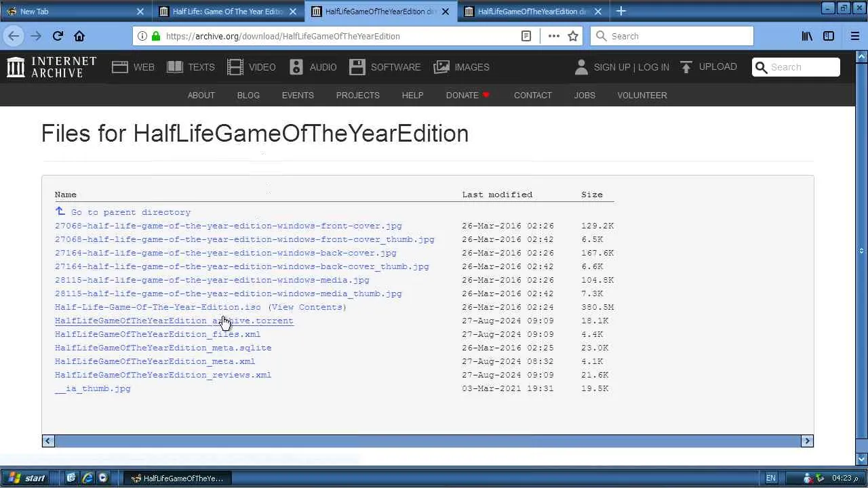
Task: Open the JOBS menu item
Action: click(585, 96)
